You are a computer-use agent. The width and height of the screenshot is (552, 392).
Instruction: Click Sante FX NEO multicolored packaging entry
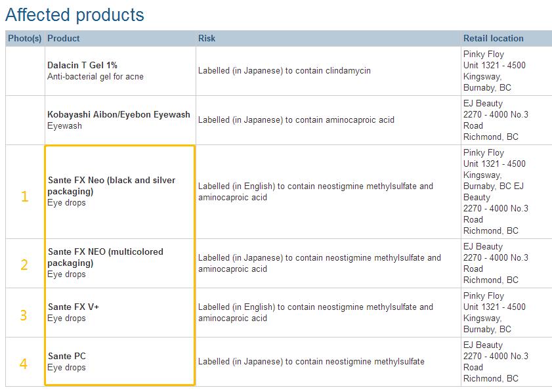[x=105, y=257]
